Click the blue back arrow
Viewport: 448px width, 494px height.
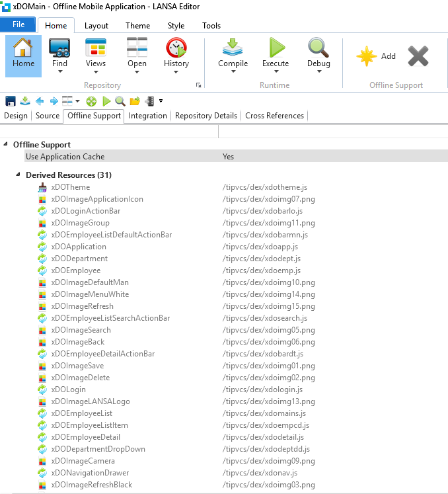(x=40, y=101)
